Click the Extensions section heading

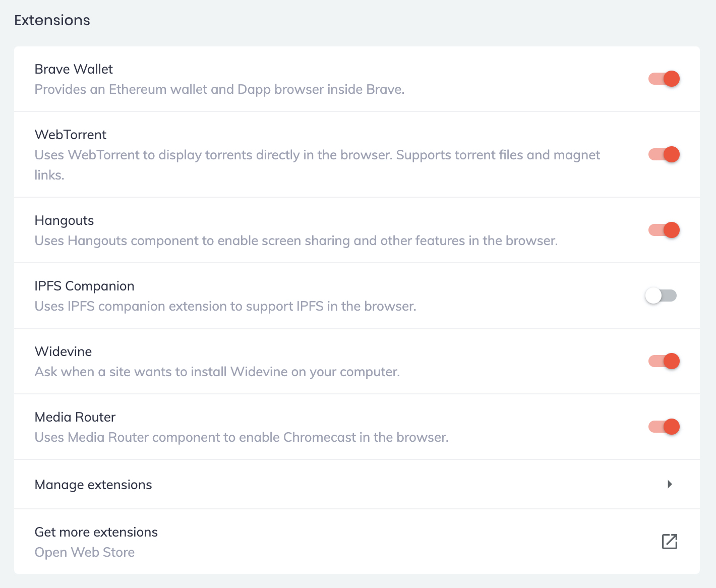[52, 20]
